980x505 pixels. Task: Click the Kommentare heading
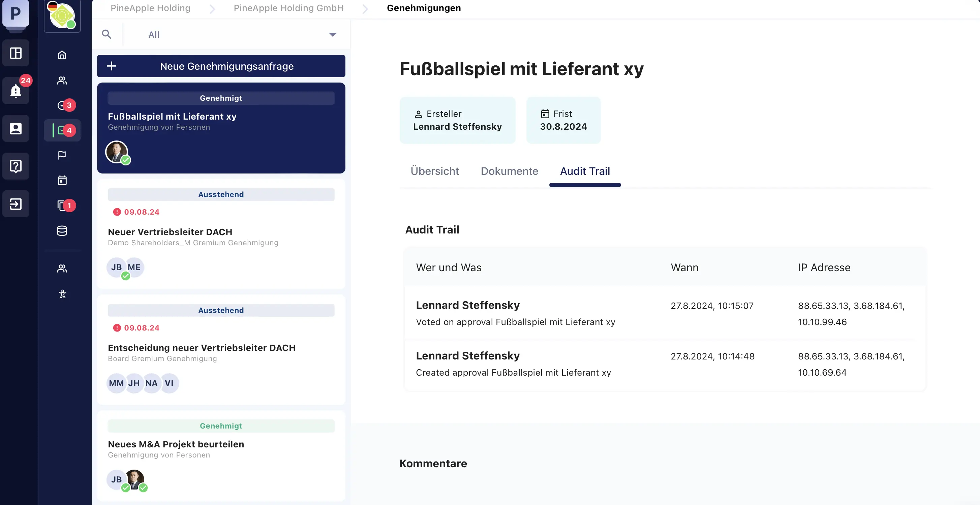click(x=433, y=464)
